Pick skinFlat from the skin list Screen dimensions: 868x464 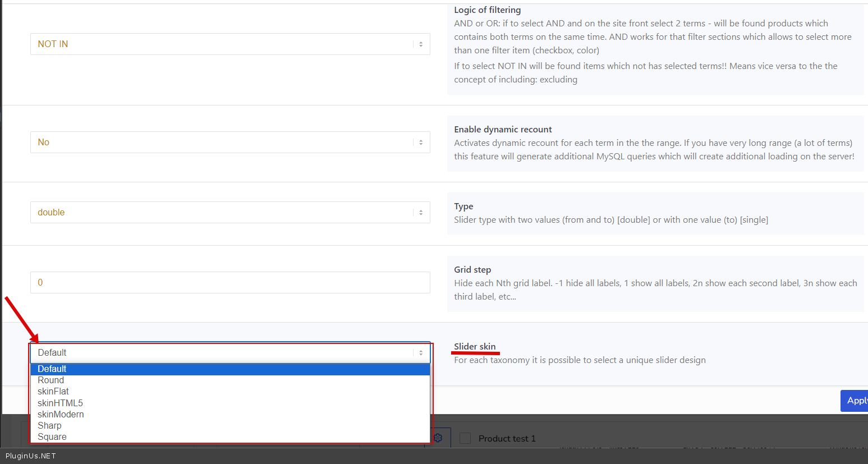point(53,391)
